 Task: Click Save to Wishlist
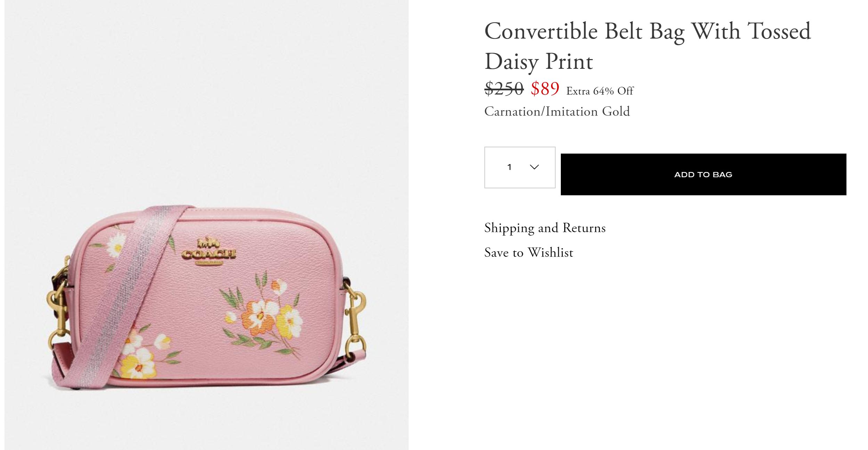(529, 253)
